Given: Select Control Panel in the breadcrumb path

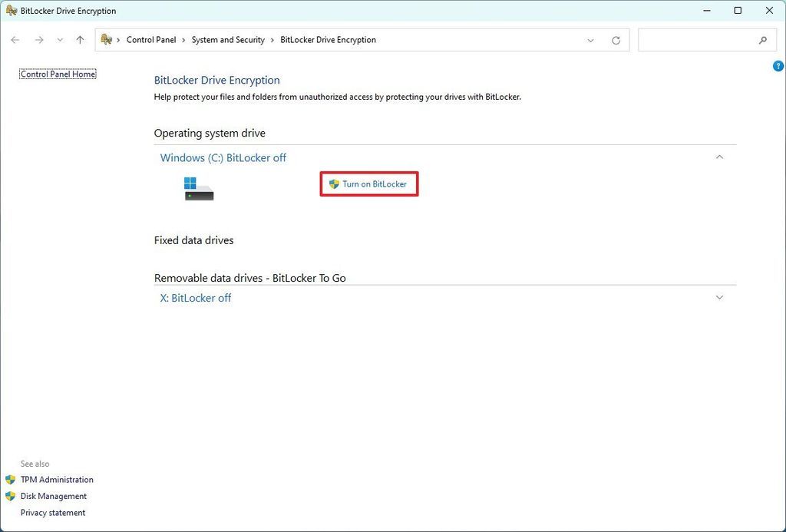Looking at the screenshot, I should (151, 39).
